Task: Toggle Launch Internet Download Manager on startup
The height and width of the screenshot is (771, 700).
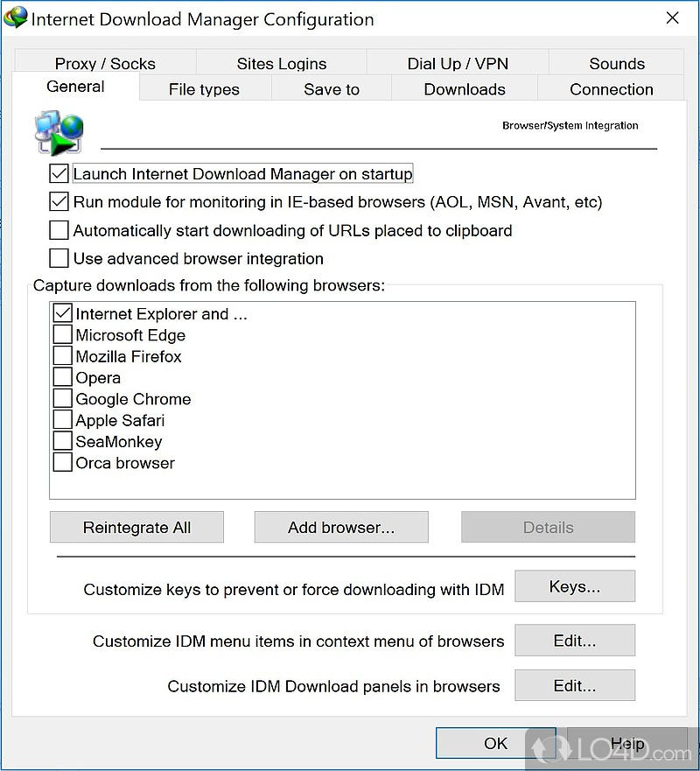Action: click(59, 174)
